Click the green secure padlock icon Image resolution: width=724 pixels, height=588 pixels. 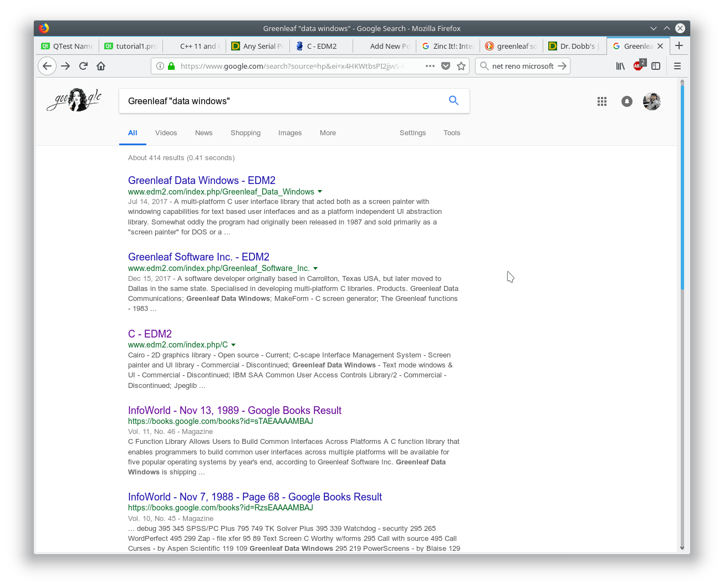coord(171,66)
